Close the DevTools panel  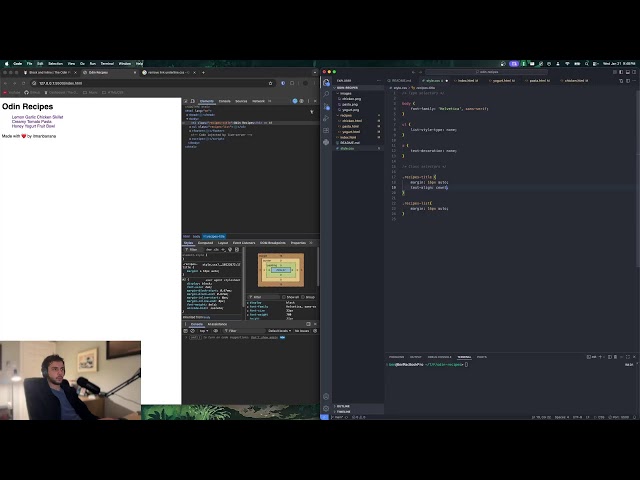pyautogui.click(x=315, y=101)
